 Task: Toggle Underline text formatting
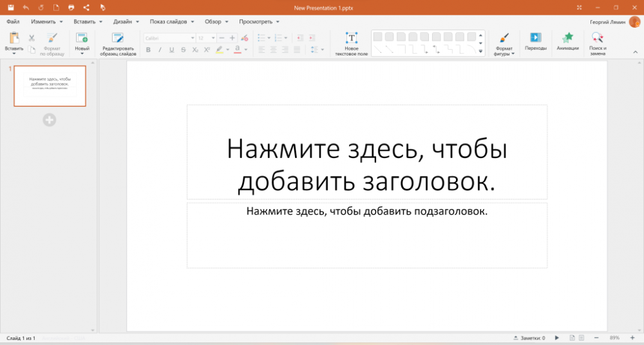coord(172,50)
